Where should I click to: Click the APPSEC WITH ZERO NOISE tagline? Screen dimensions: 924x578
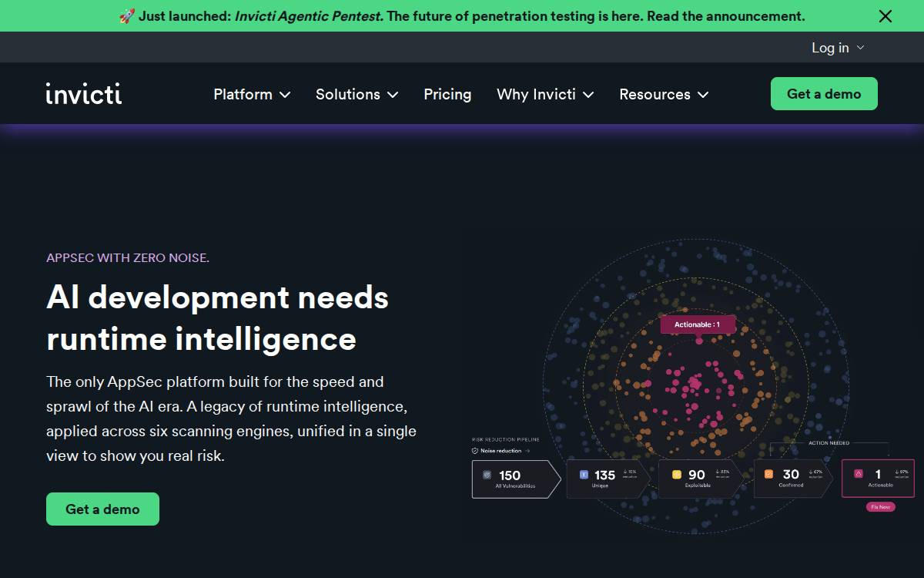coord(128,257)
